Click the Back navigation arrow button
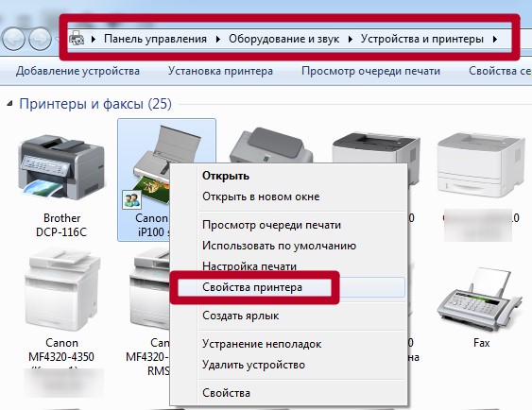The image size is (532, 410). 13,39
